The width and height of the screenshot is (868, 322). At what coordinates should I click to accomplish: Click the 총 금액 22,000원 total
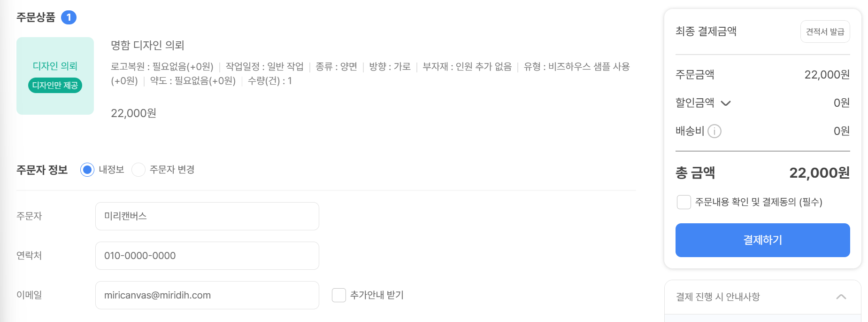click(x=819, y=173)
